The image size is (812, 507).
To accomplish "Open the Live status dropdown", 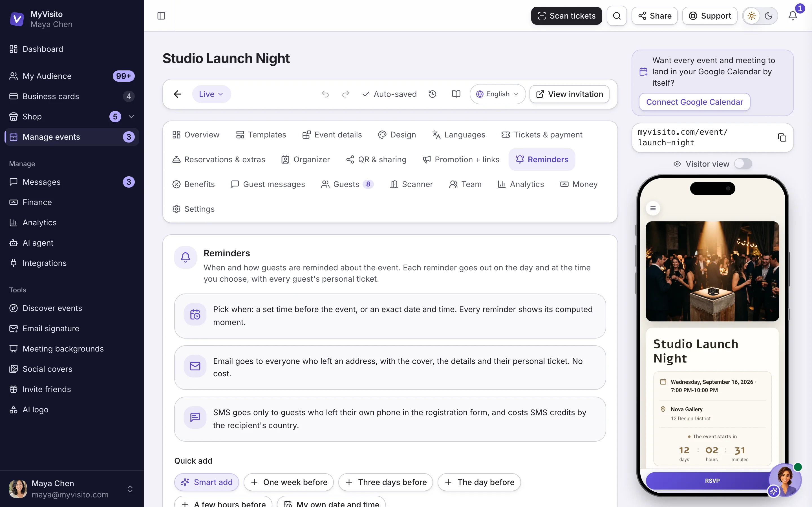I will pyautogui.click(x=211, y=94).
